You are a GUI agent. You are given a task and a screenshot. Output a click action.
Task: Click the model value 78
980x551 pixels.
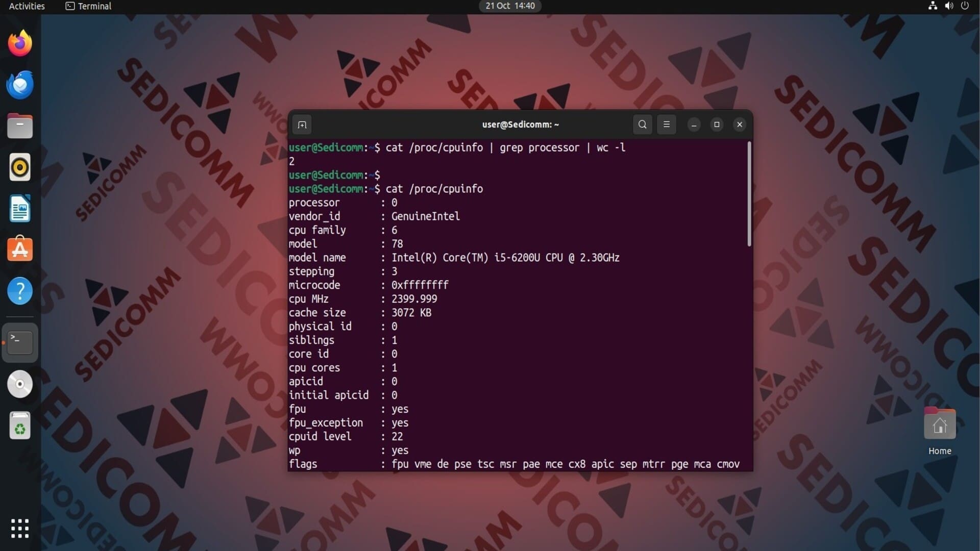[x=397, y=244]
